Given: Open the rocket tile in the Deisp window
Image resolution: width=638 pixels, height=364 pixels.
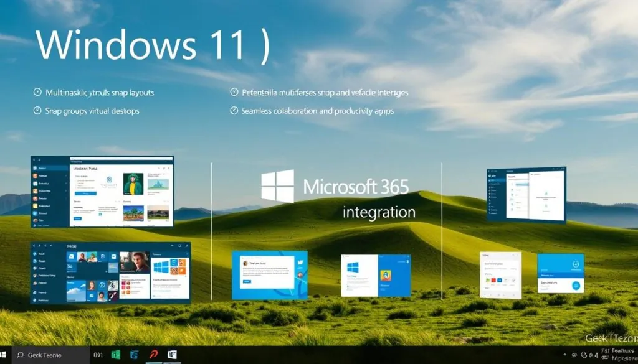Looking at the screenshot, I should tap(113, 296).
